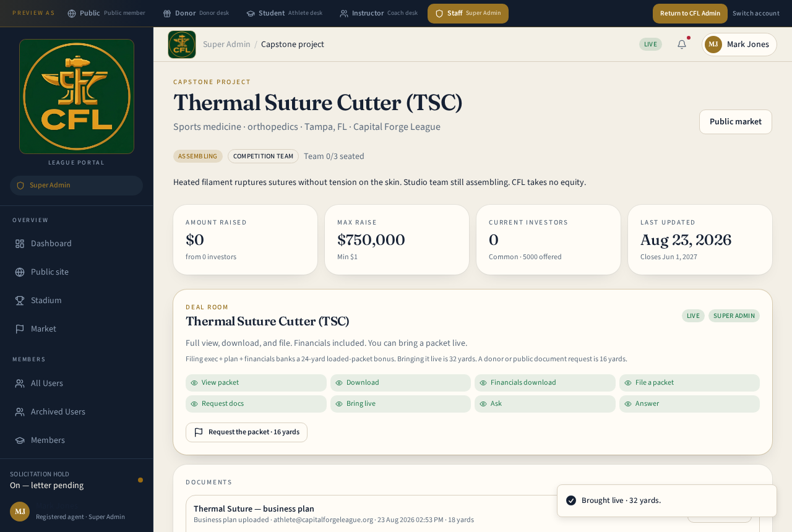Click the File a packet chip
Screen dimensions: 792x532
coord(689,383)
